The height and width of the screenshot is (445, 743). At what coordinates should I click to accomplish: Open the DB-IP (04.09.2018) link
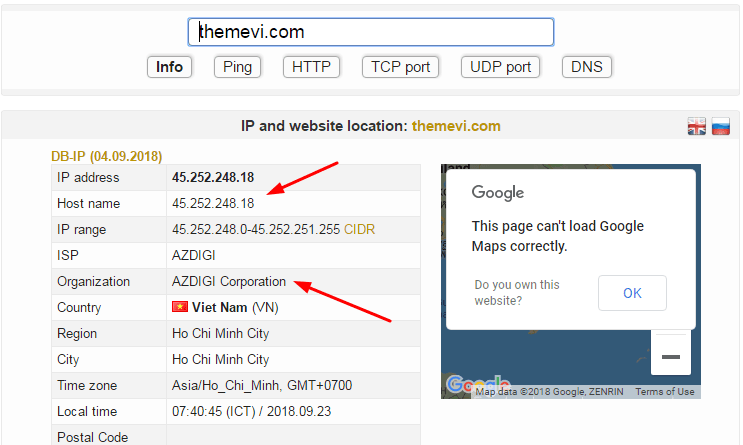107,156
